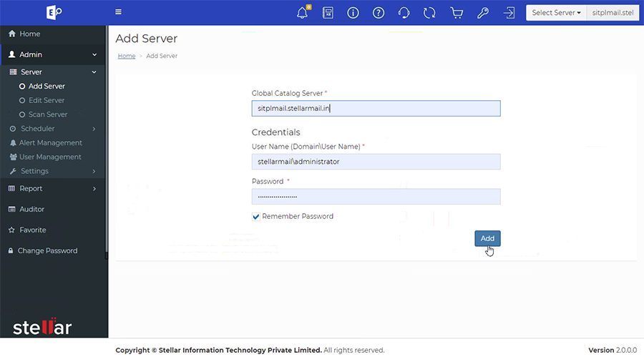644x362 pixels.
Task: Click the Alert Management bell icon
Action: pyautogui.click(x=13, y=143)
